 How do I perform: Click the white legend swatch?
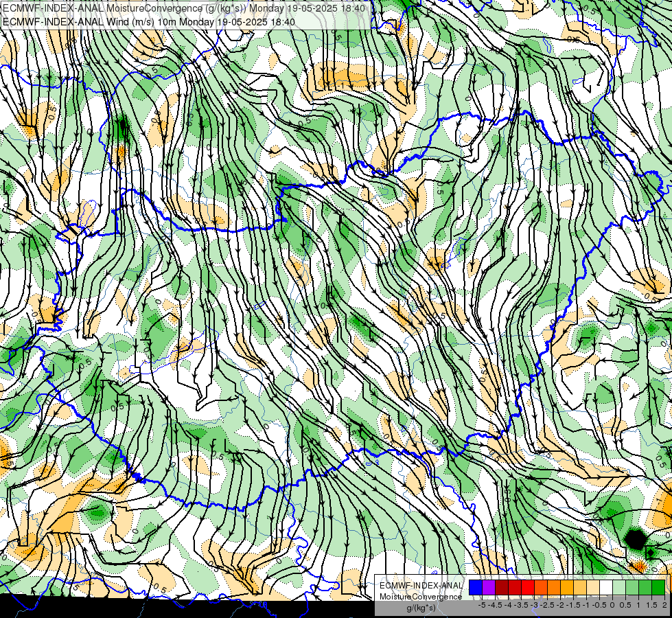pyautogui.click(x=606, y=588)
